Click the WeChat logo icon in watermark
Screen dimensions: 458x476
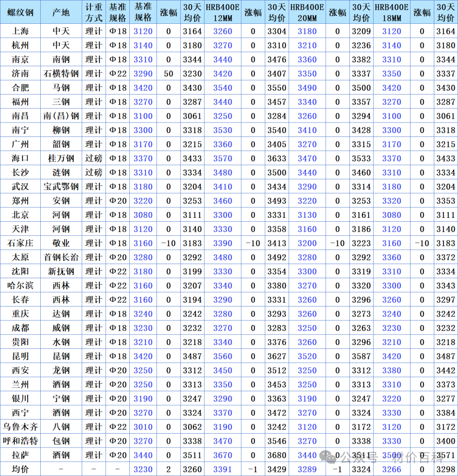(x=328, y=457)
